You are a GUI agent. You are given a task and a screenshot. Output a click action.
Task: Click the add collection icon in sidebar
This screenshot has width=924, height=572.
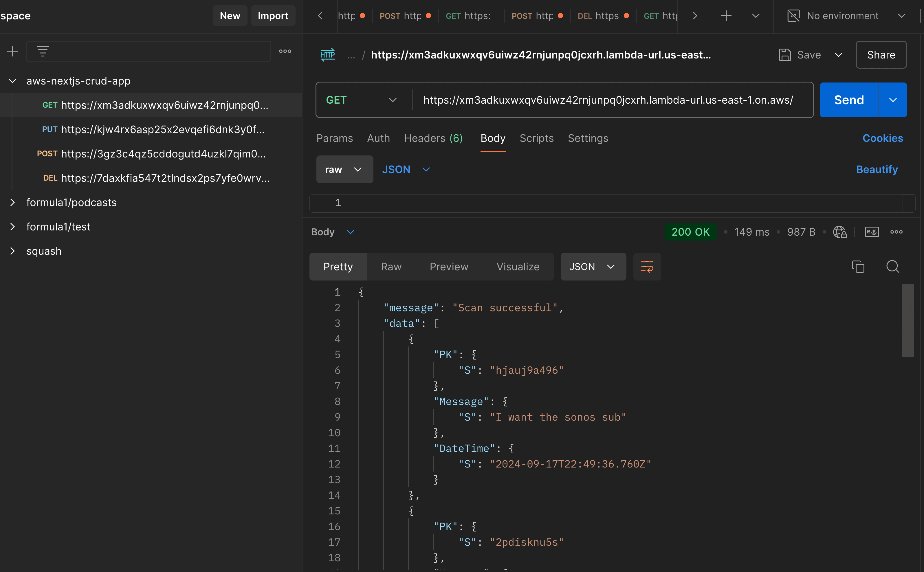[x=12, y=51]
